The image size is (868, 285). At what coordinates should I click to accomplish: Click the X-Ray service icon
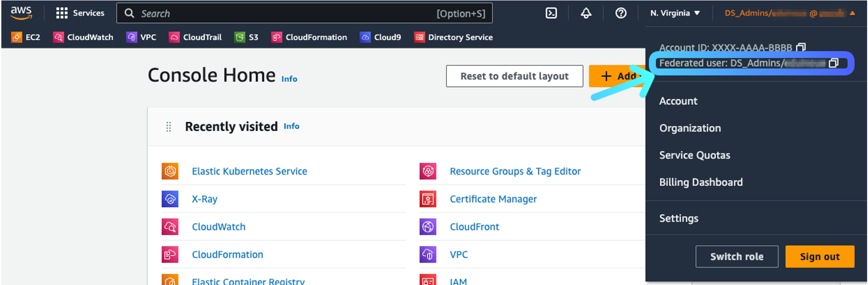pyautogui.click(x=170, y=199)
